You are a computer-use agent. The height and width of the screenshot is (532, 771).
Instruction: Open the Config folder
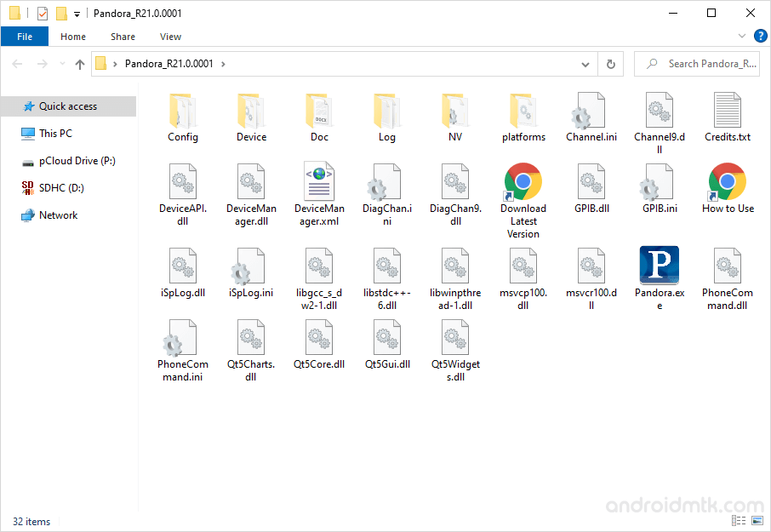[183, 111]
